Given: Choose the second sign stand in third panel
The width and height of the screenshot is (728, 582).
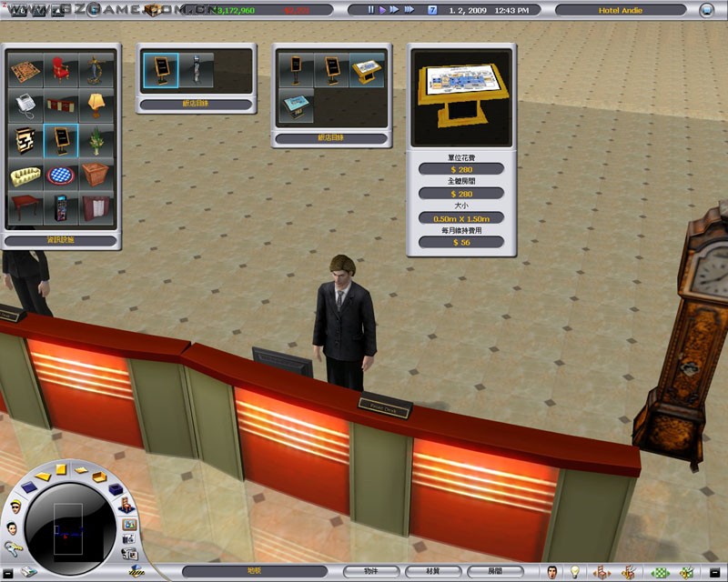Looking at the screenshot, I should coord(331,70).
